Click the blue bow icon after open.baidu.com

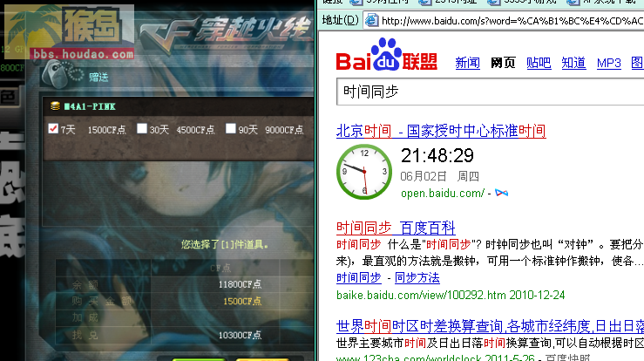click(x=501, y=193)
